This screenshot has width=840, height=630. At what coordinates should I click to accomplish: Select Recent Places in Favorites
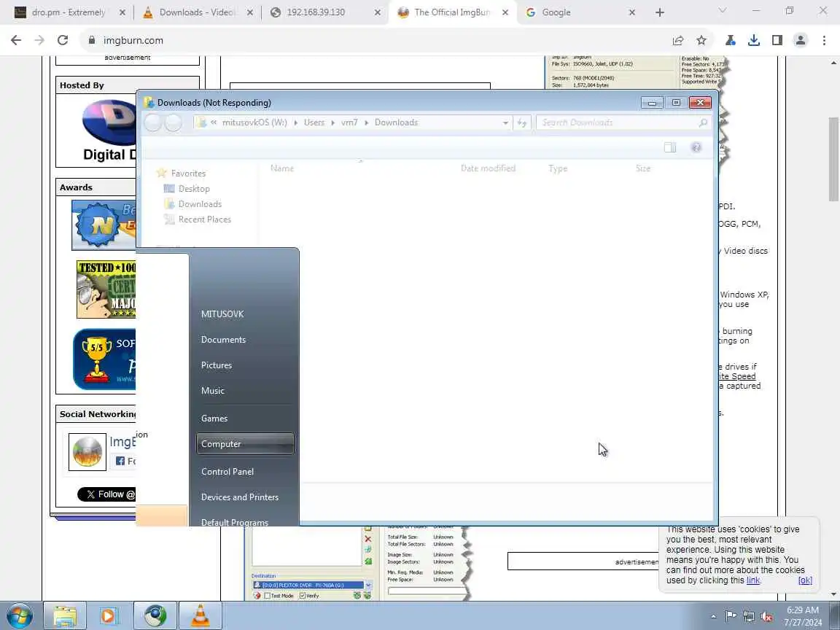coord(205,219)
